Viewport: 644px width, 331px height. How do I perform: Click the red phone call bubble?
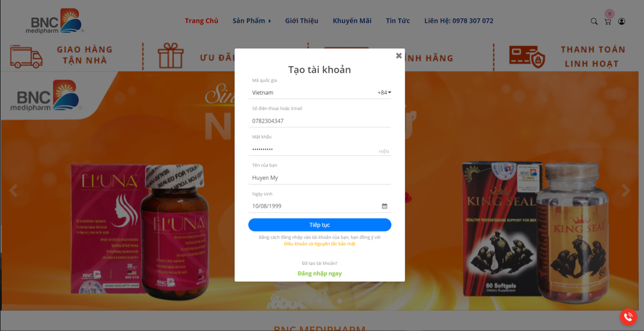(628, 317)
